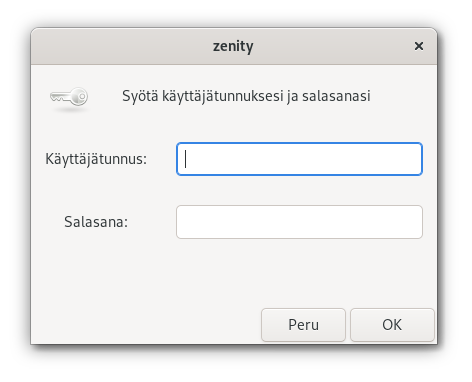472x382 pixels.
Task: Activate the blue-outlined username text box
Action: pos(299,159)
